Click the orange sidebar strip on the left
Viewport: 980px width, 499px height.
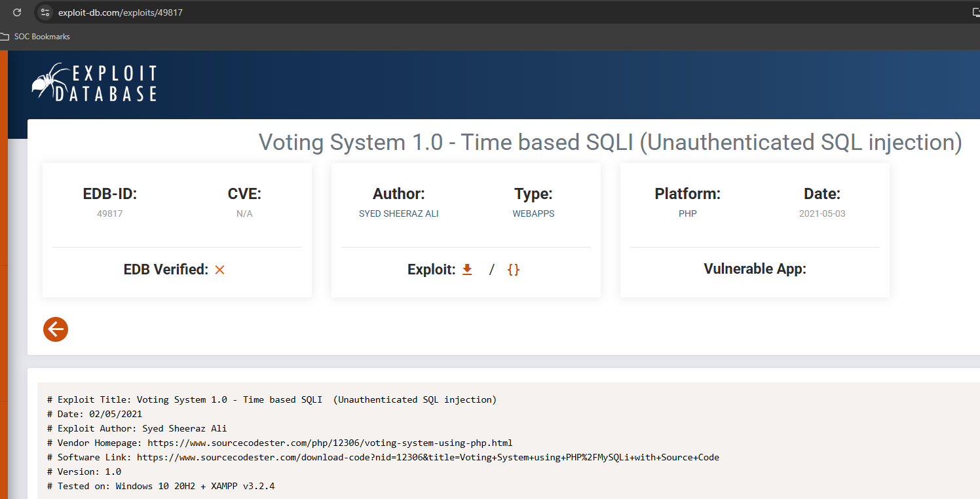point(3,262)
